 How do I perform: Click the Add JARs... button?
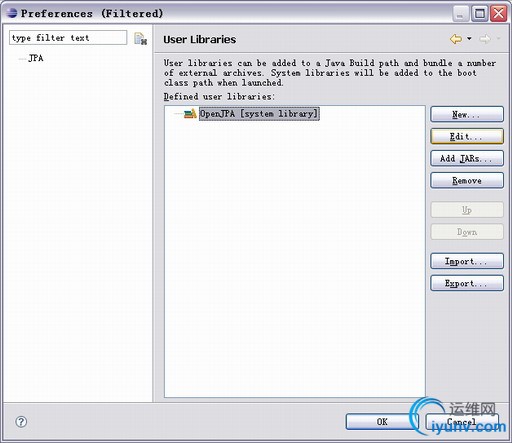point(467,158)
